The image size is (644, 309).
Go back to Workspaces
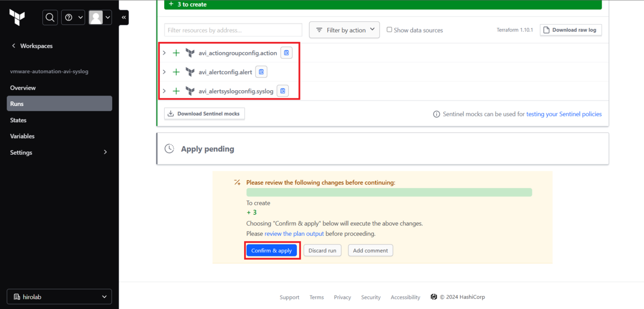point(32,46)
